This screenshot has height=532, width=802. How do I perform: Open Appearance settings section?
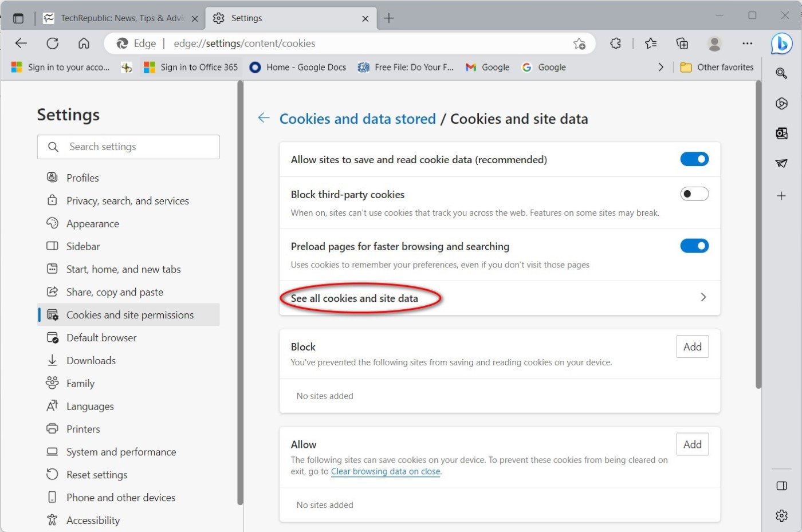pos(128,224)
